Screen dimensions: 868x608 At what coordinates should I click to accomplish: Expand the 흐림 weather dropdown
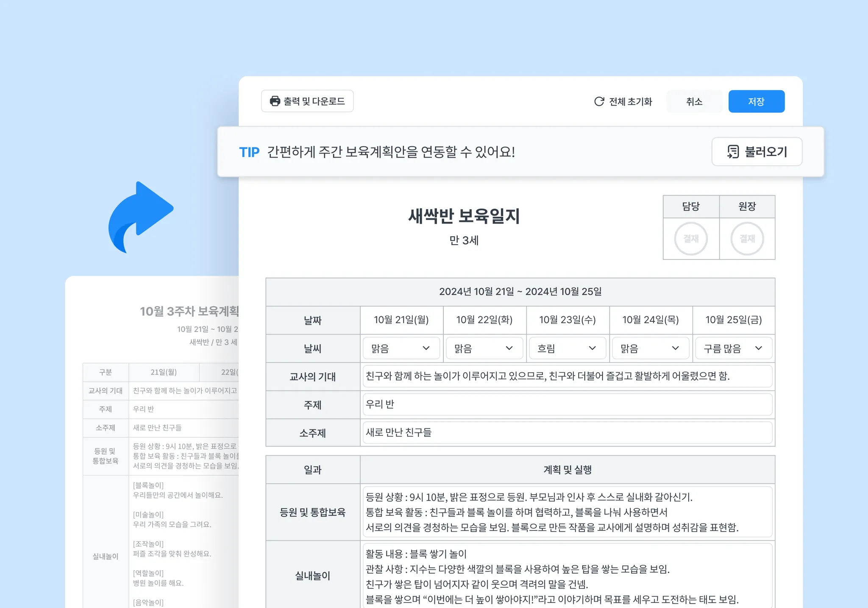pyautogui.click(x=567, y=348)
